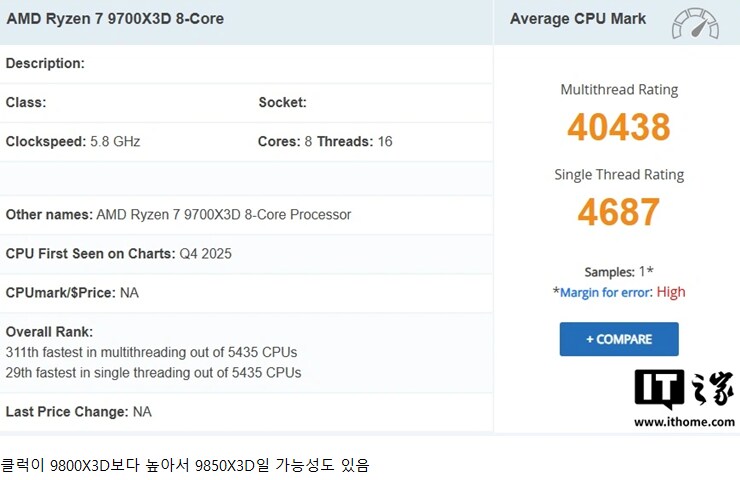
Task: Click the speedometer gauge icon
Action: coord(695,23)
